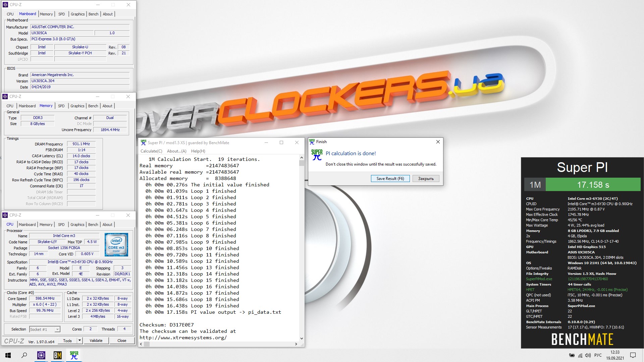Open CPU-Z taskbar icon
This screenshot has width=644, height=362.
(41, 355)
